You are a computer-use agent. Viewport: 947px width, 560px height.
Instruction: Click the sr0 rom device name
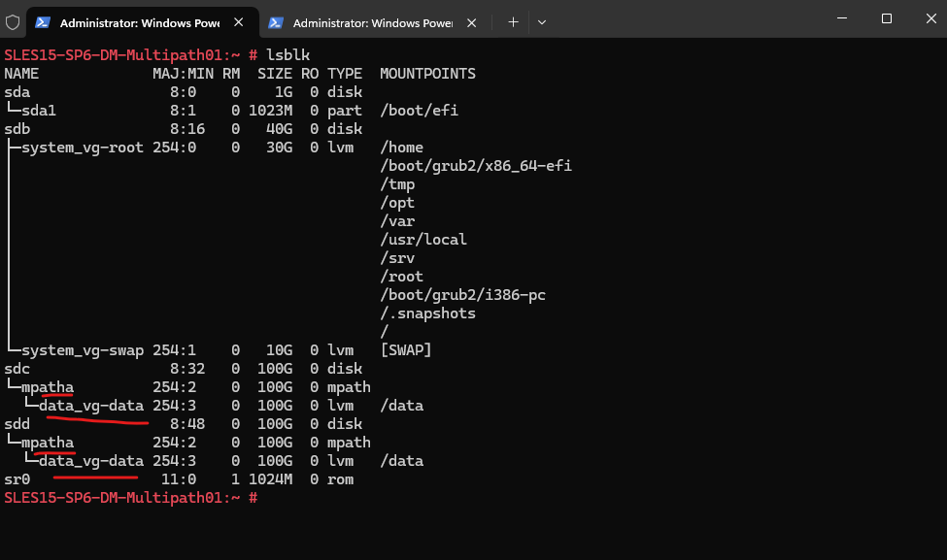coord(17,479)
